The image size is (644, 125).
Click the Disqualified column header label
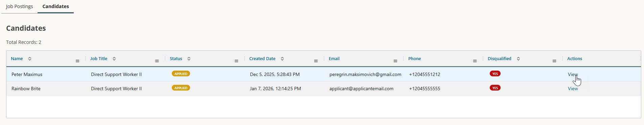click(x=500, y=59)
